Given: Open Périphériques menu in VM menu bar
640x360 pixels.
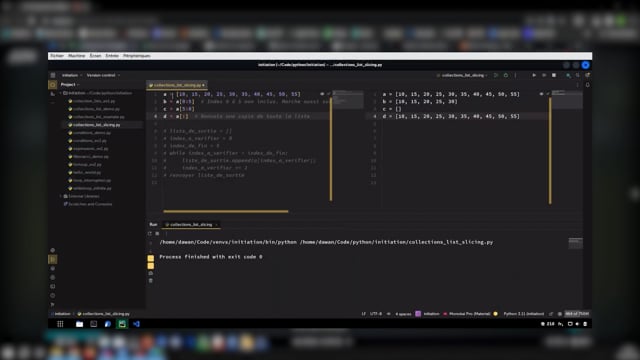Looking at the screenshot, I should (x=137, y=56).
